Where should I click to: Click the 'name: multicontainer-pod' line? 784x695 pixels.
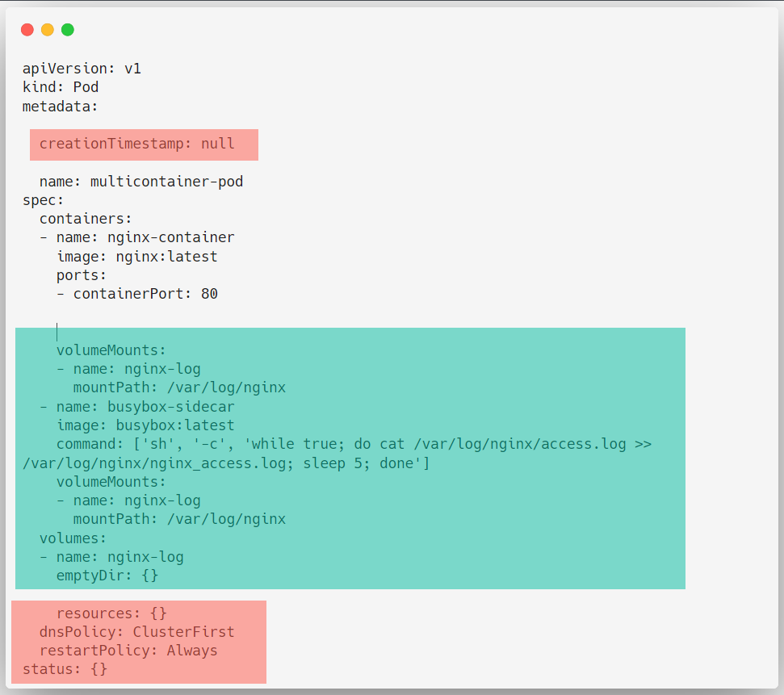click(141, 182)
